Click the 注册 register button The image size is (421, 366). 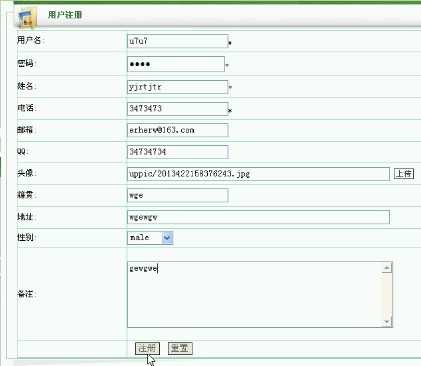coord(147,348)
